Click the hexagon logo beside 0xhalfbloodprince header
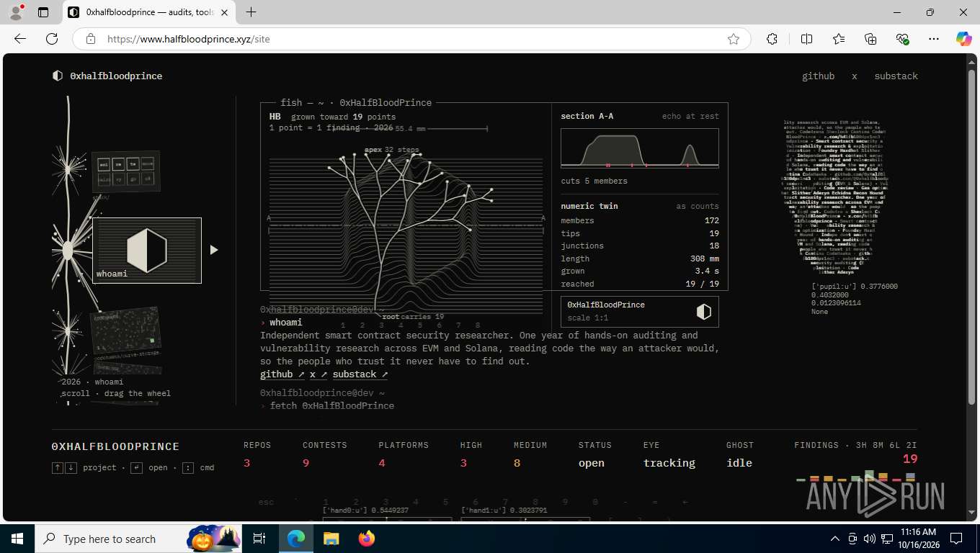The height and width of the screenshot is (553, 980). pos(58,76)
